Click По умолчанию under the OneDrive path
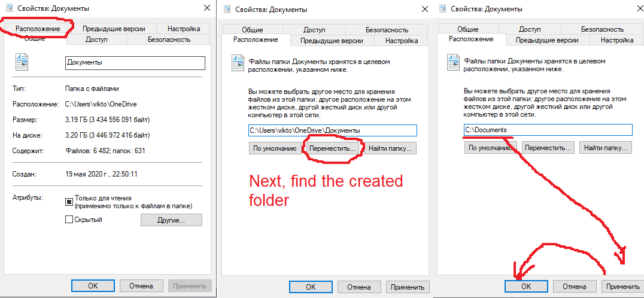This screenshot has height=298, width=644. point(274,148)
